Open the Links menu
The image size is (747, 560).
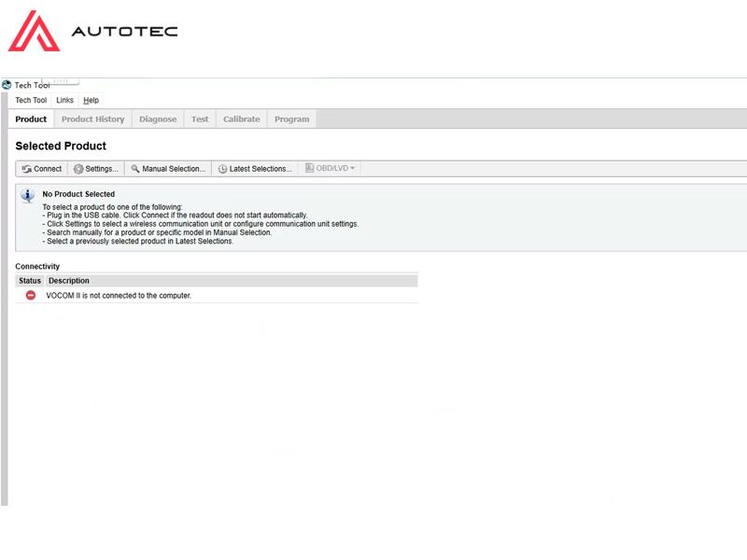(64, 100)
